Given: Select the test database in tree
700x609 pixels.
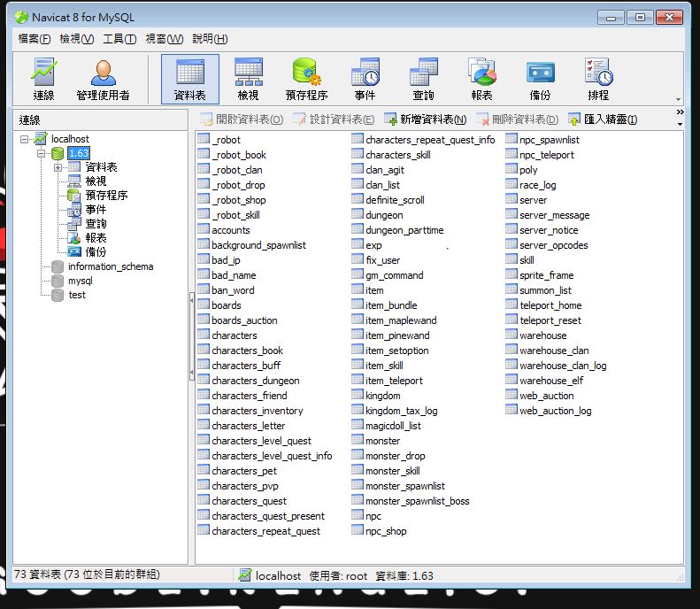Looking at the screenshot, I should click(x=77, y=295).
